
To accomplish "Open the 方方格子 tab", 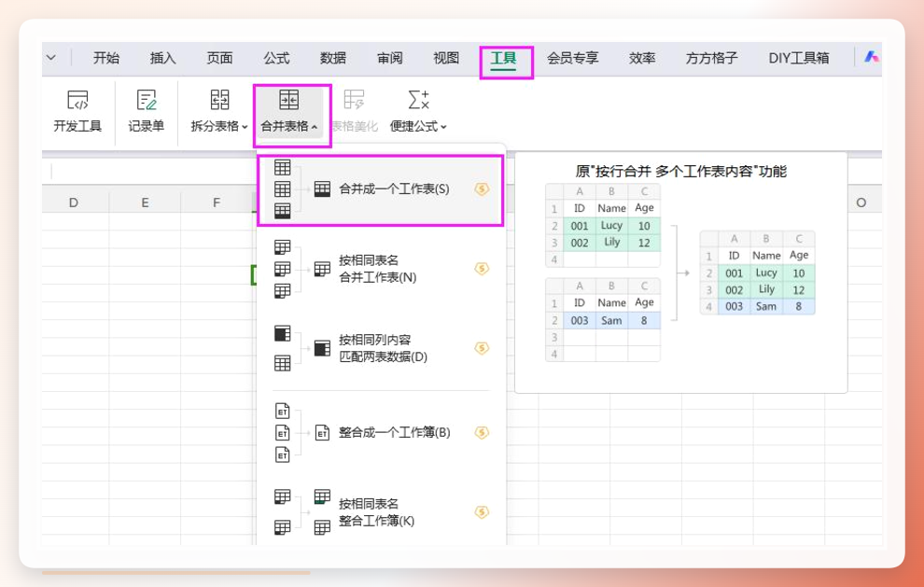I will (x=711, y=58).
